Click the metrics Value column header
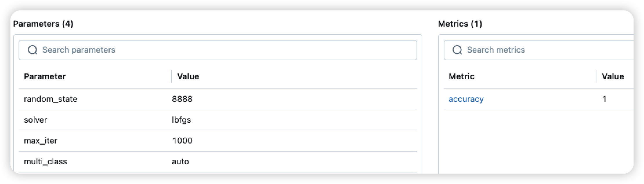 pos(612,76)
